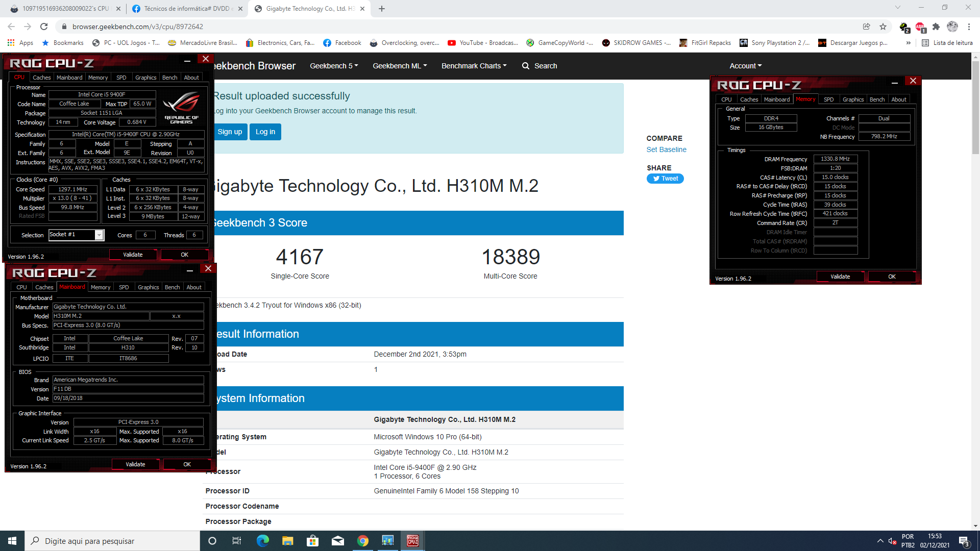Open SPD tab in Memory CPU-Z window

829,99
